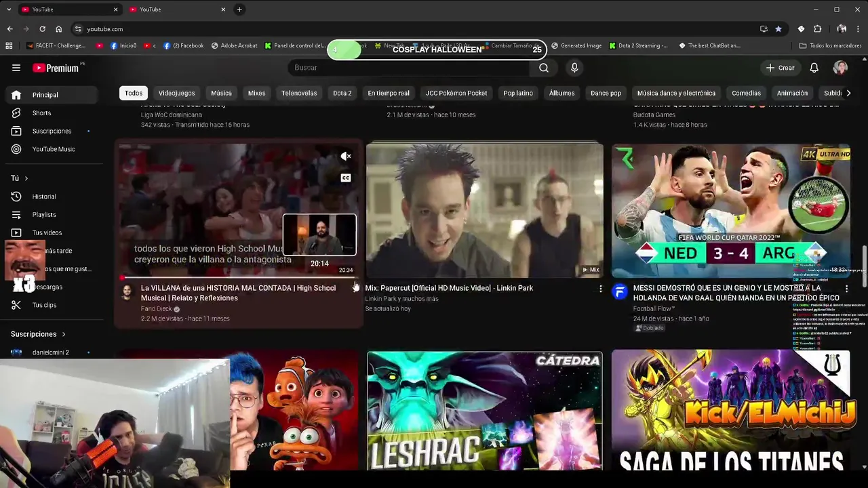Close the first YouTube tab
The image size is (868, 488).
click(x=115, y=9)
